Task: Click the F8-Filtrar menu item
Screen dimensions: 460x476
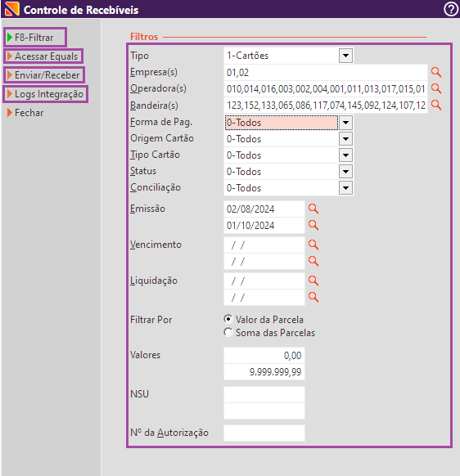Action: 34,38
